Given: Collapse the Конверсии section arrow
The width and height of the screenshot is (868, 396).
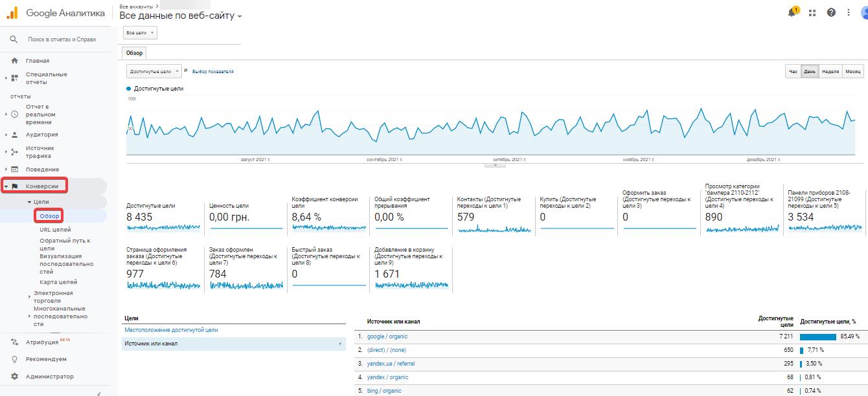Looking at the screenshot, I should [x=6, y=186].
